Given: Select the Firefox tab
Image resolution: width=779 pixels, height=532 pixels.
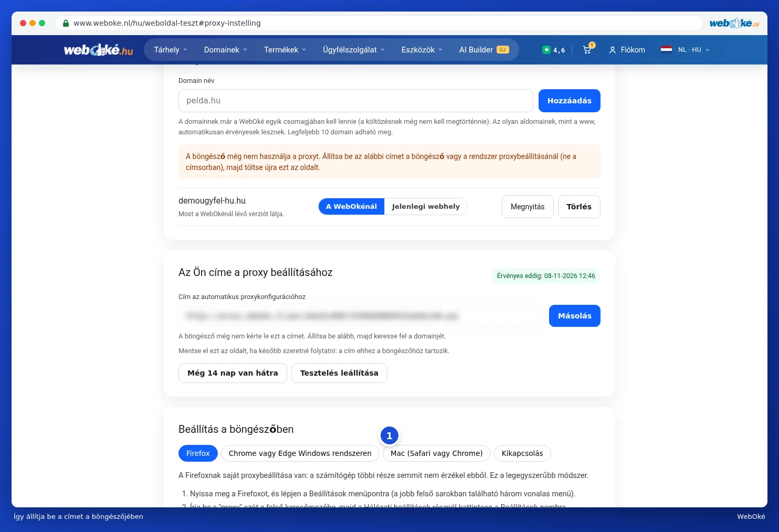Looking at the screenshot, I should click(198, 453).
